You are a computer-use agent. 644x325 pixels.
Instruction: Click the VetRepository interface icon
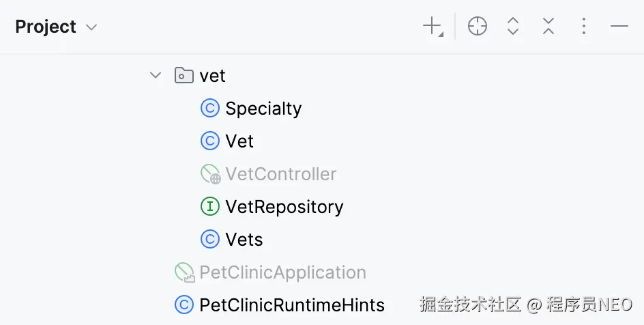click(209, 207)
